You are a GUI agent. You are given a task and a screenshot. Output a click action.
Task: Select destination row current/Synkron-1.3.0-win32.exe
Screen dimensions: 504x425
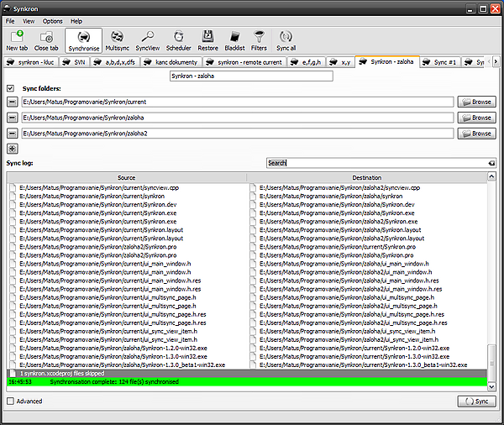pyautogui.click(x=354, y=356)
